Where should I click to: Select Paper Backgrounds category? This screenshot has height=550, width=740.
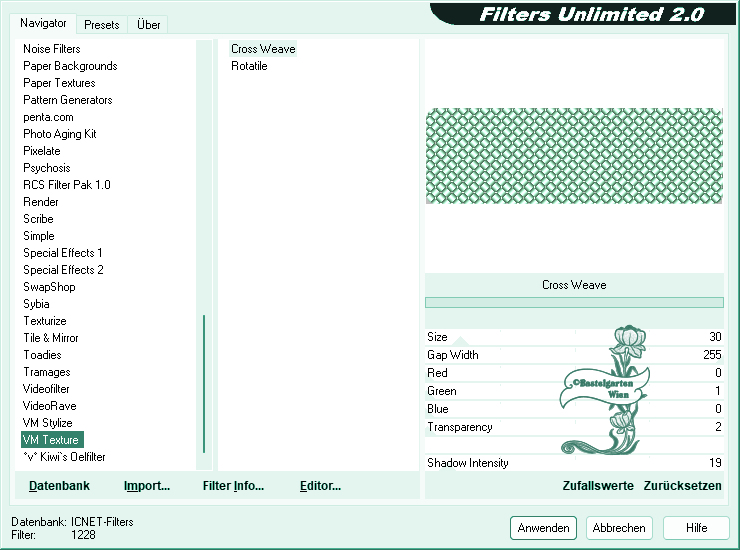click(x=70, y=66)
